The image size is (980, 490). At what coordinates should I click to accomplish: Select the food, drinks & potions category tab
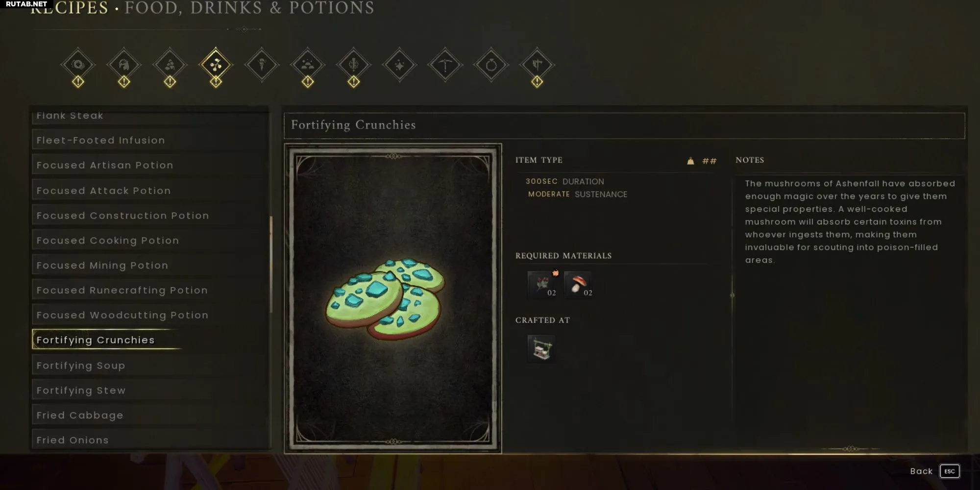[216, 65]
